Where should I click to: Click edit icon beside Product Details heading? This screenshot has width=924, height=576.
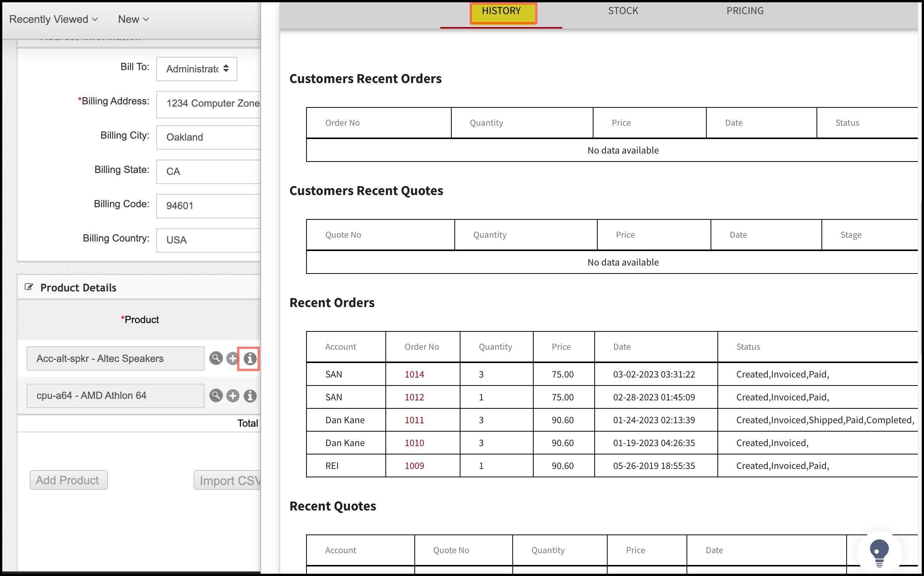click(29, 287)
